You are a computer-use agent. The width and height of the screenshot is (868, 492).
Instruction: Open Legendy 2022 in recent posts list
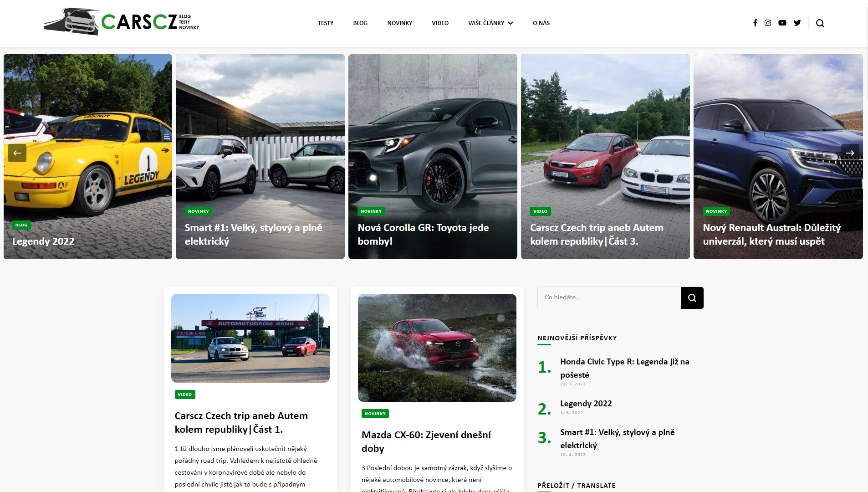pos(586,404)
